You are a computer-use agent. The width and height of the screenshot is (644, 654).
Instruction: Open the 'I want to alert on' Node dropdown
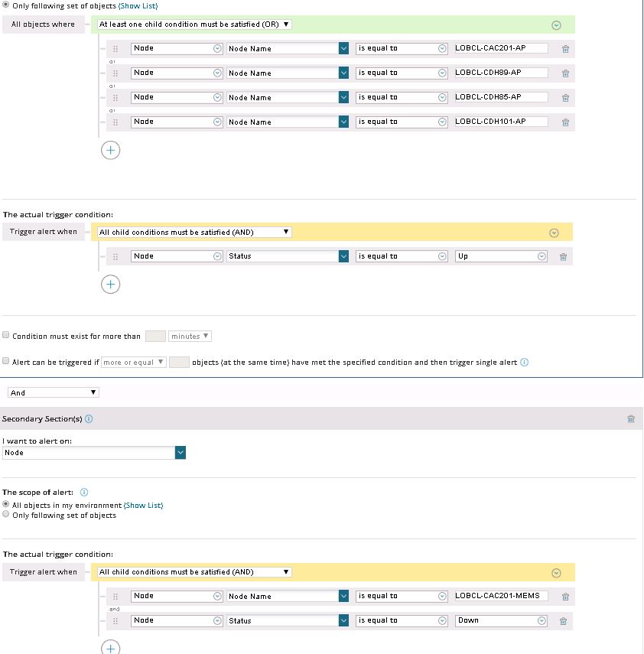click(x=181, y=453)
